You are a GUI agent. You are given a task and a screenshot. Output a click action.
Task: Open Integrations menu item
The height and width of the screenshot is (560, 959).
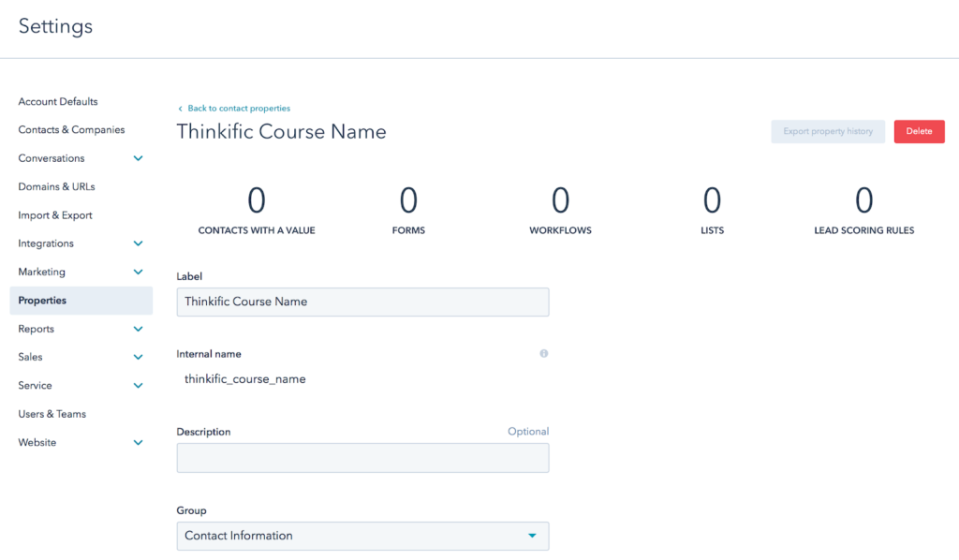pos(46,243)
